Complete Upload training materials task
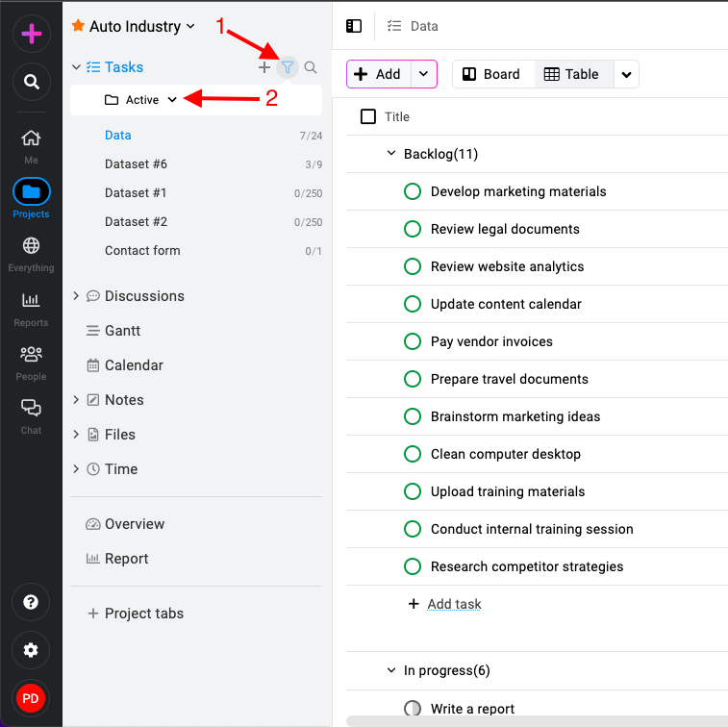The image size is (728, 727). (x=413, y=491)
